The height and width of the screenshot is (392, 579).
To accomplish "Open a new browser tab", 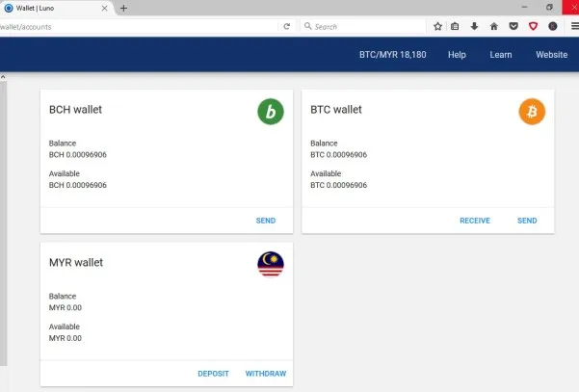I will coord(123,8).
